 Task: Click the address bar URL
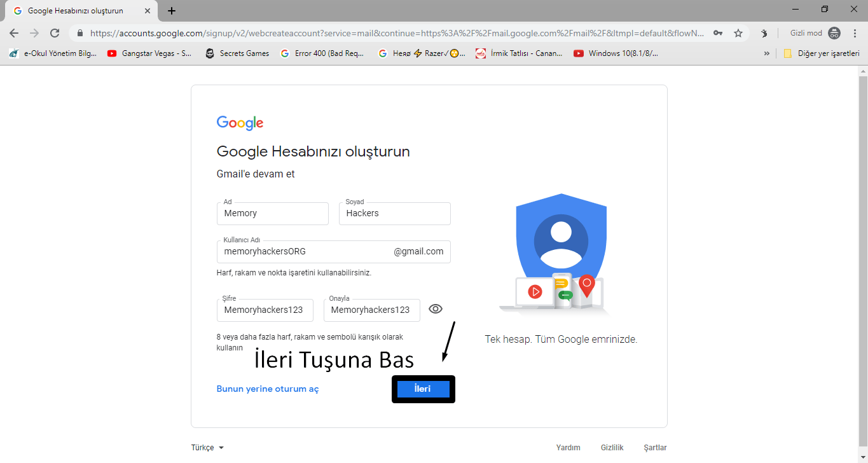397,33
